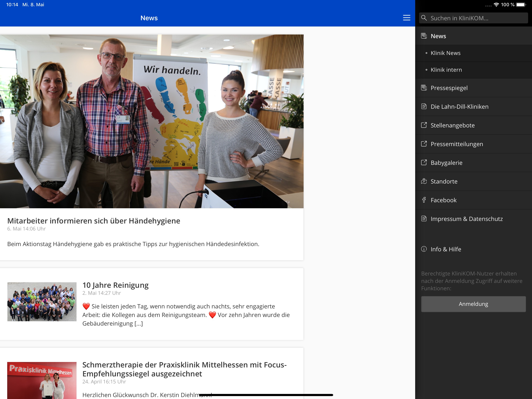Open the Händehygiene article photo
This screenshot has width=532, height=399.
(x=152, y=121)
